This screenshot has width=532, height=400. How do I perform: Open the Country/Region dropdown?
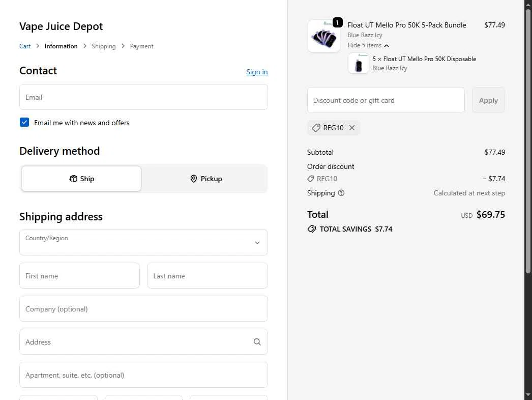click(143, 242)
